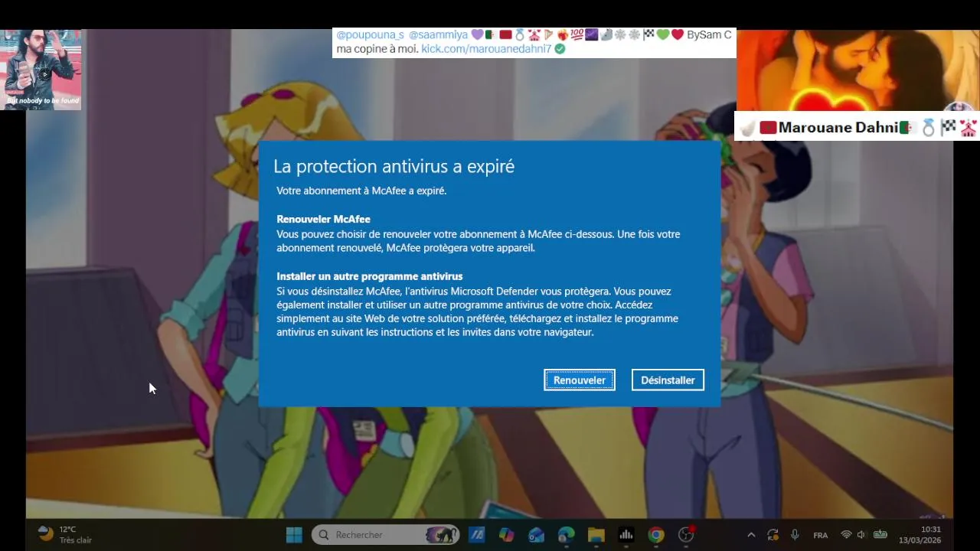Open the kick.com/marouanedahni7 link
The height and width of the screenshot is (551, 980).
point(486,49)
